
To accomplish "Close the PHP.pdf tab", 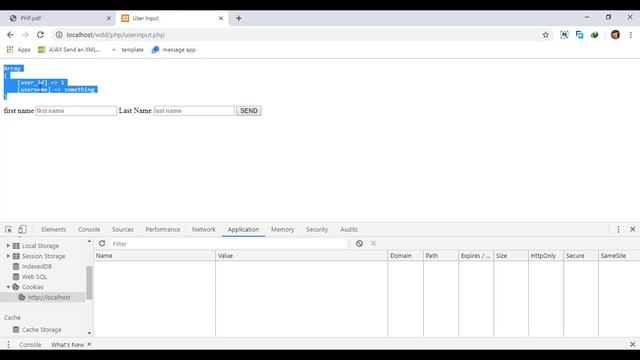I will click(x=109, y=18).
